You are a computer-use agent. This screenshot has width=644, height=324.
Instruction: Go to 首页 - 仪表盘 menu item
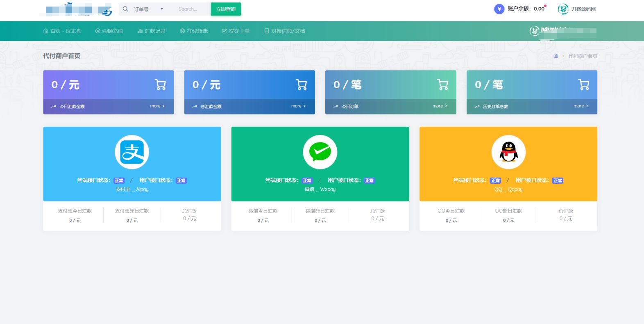pyautogui.click(x=62, y=31)
